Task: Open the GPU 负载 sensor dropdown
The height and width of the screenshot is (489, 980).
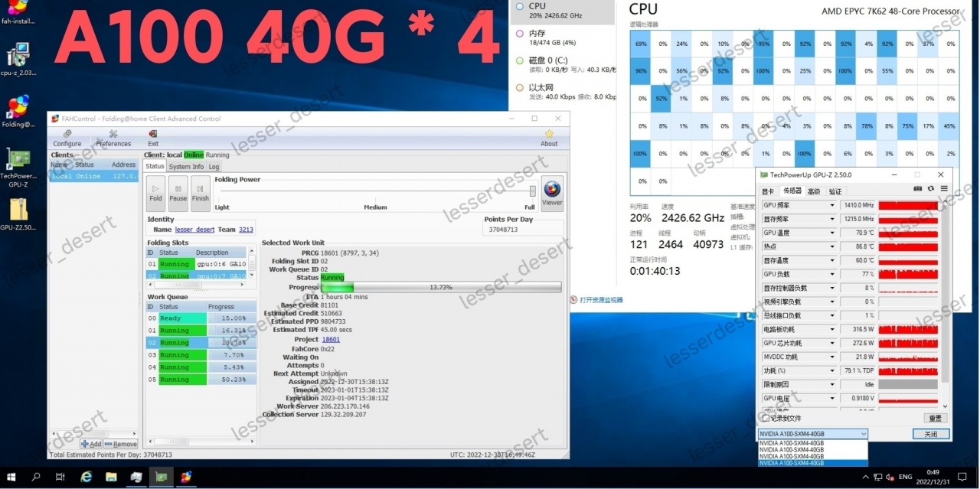Action: coord(832,274)
